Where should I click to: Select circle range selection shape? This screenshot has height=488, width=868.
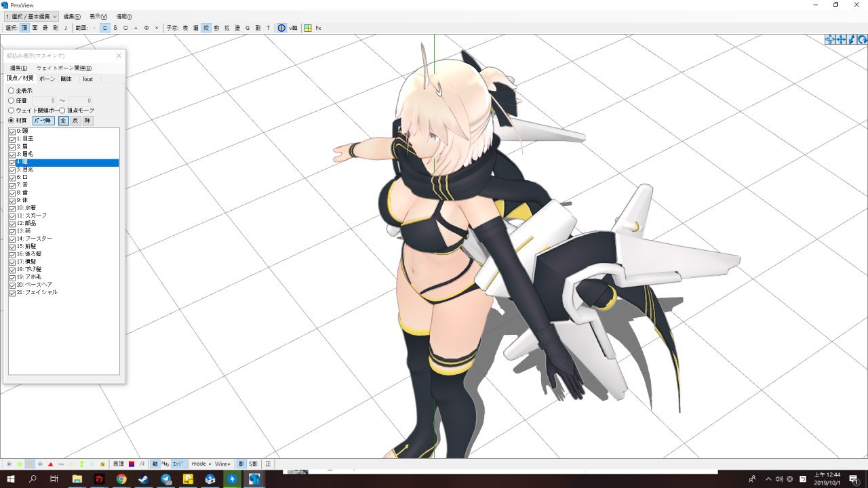pos(125,28)
